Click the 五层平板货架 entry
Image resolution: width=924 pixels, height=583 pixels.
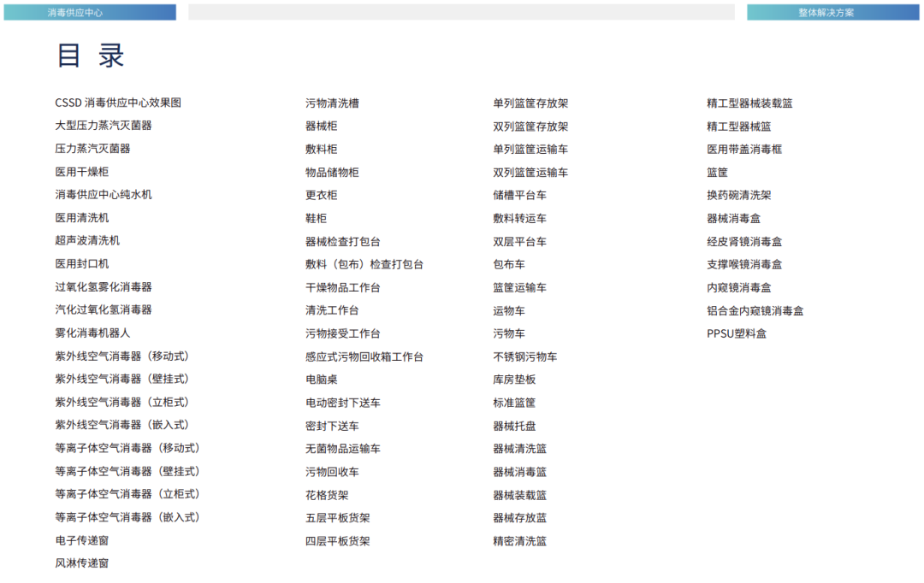[335, 517]
